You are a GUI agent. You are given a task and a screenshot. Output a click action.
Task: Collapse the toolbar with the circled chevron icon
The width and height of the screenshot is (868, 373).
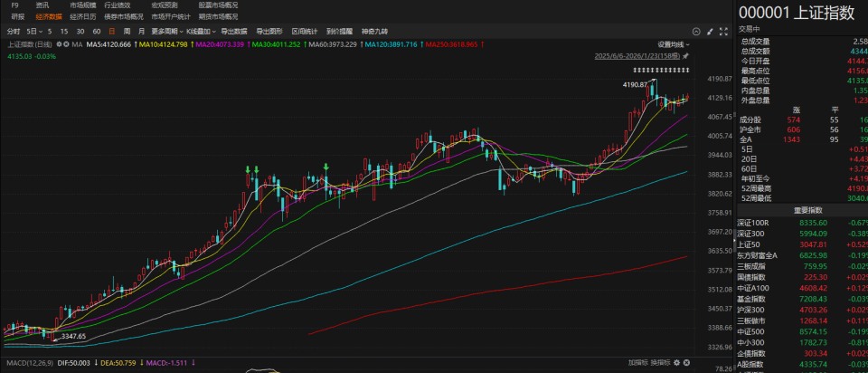click(696, 32)
